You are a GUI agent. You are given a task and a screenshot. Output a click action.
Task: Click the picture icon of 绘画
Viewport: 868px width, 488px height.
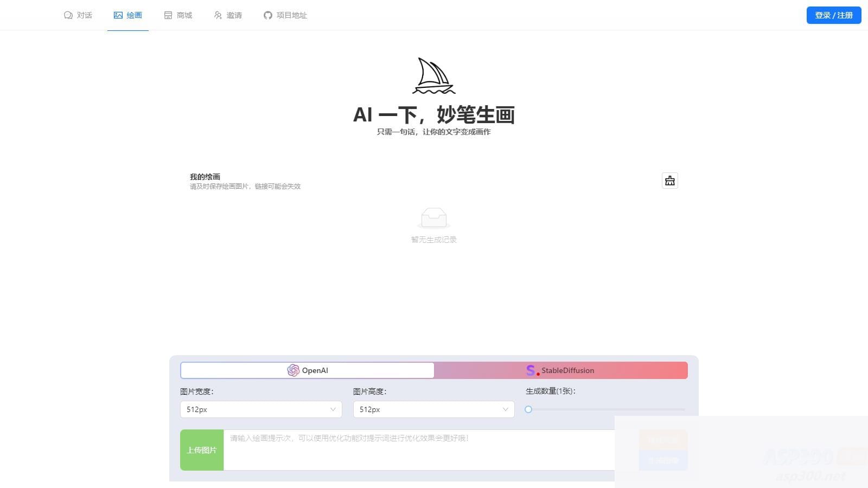click(x=118, y=15)
